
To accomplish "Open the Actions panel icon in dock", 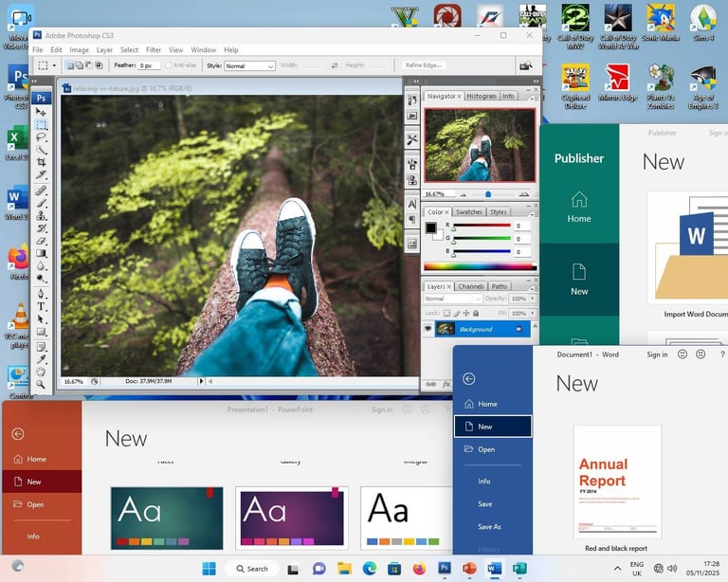I will point(411,116).
